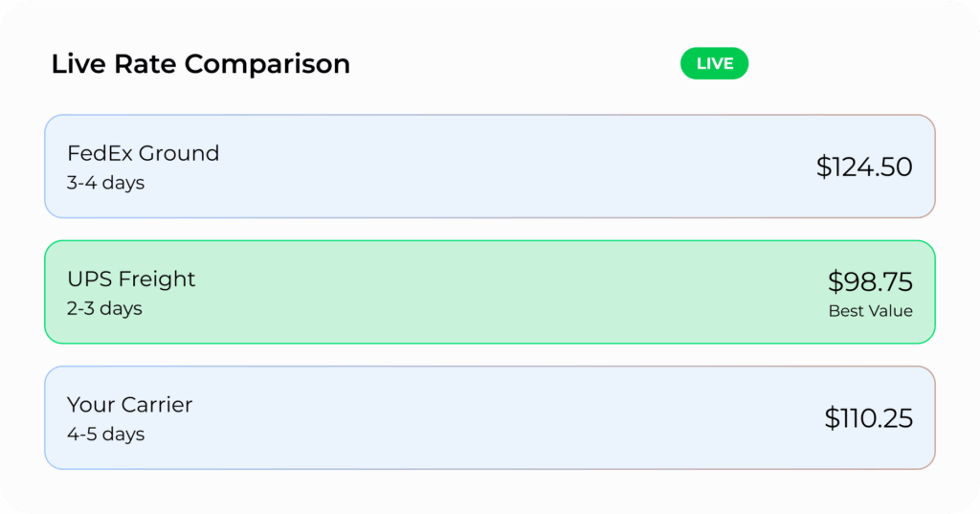Click the Best Value label
The width and height of the screenshot is (980, 514).
pos(870,311)
